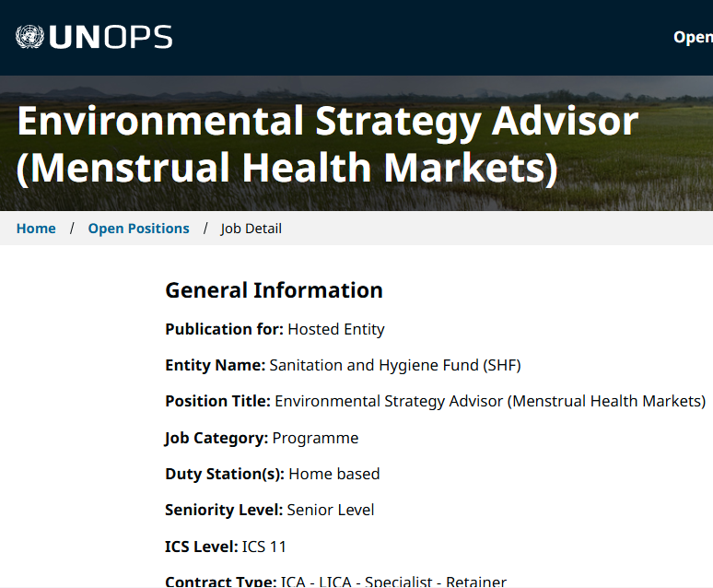Viewport: 713px width, 588px height.
Task: Click the 'ICS 11' level value
Action: 264,547
